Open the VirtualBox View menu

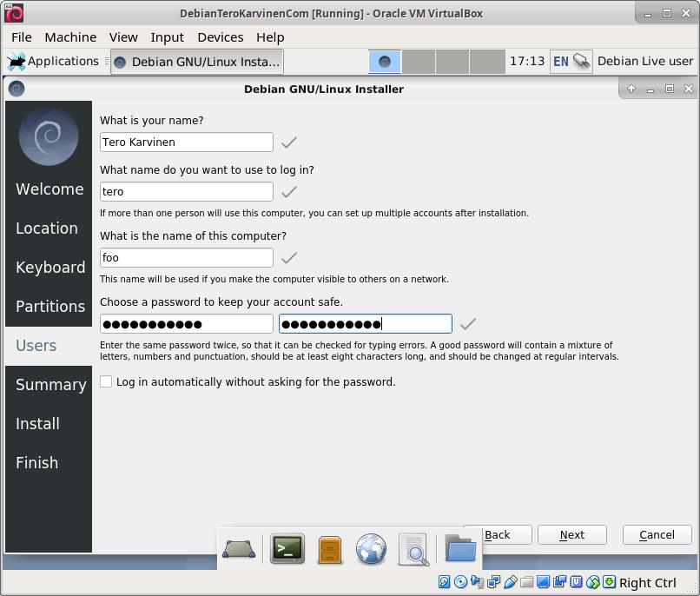click(x=123, y=37)
